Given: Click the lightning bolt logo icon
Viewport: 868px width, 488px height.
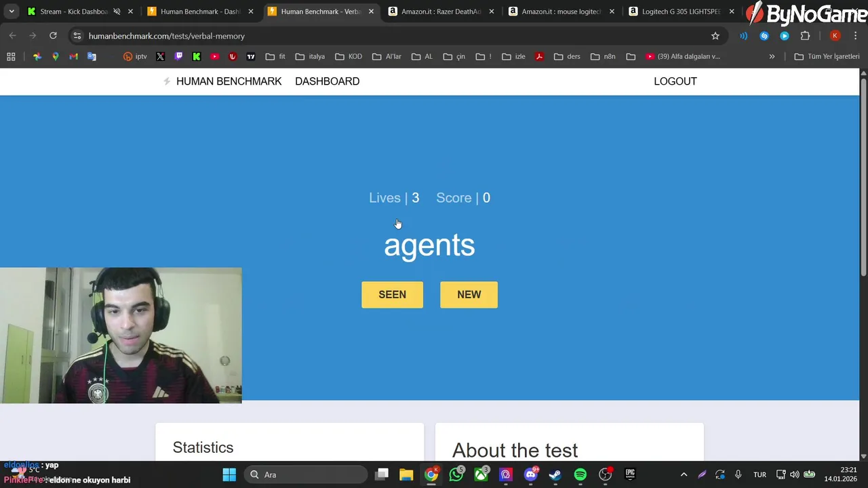Looking at the screenshot, I should click(167, 81).
